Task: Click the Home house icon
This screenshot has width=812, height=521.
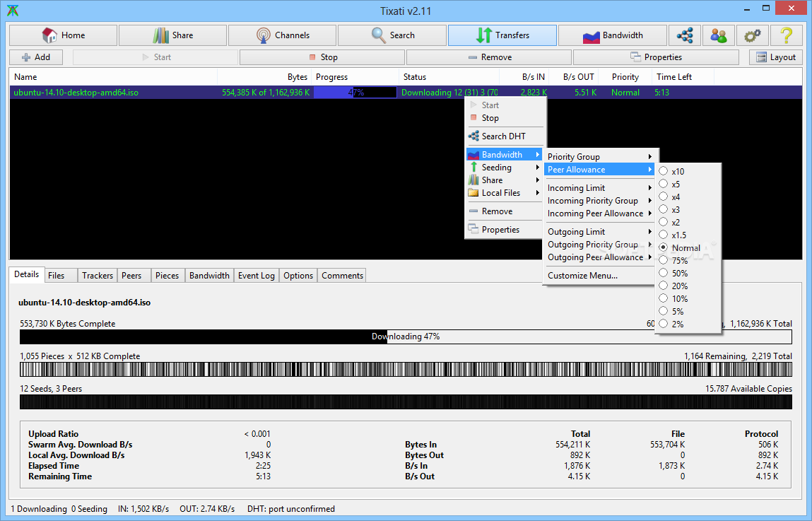Action: (49, 35)
